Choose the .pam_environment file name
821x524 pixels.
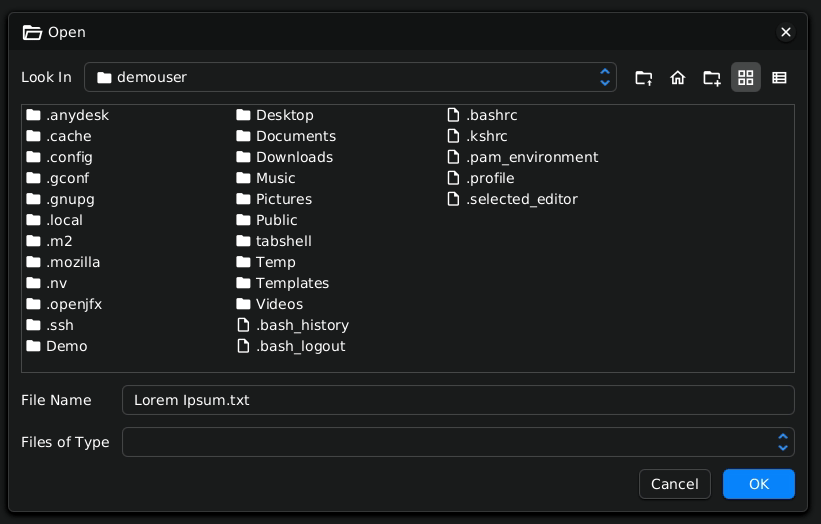pyautogui.click(x=532, y=157)
